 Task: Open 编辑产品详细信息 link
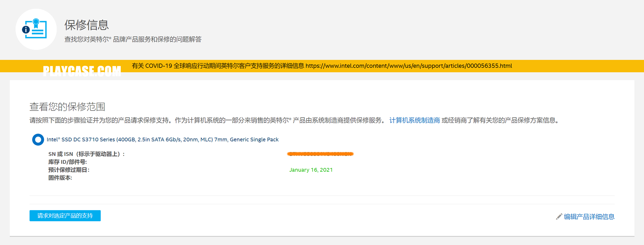click(x=589, y=217)
